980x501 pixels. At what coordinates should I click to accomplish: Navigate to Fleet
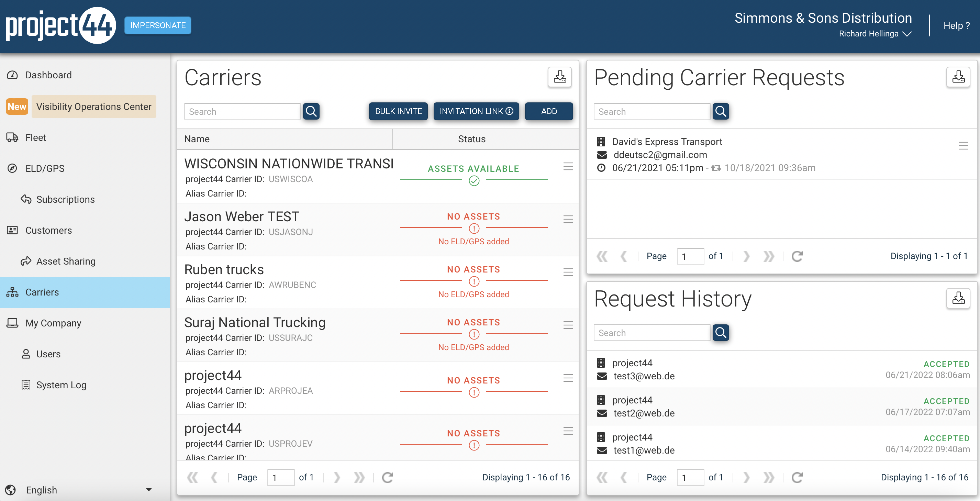click(85, 137)
